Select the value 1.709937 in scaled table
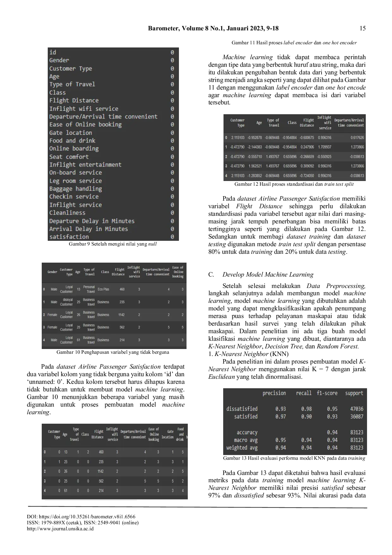The image size is (392, 555). (x=324, y=147)
